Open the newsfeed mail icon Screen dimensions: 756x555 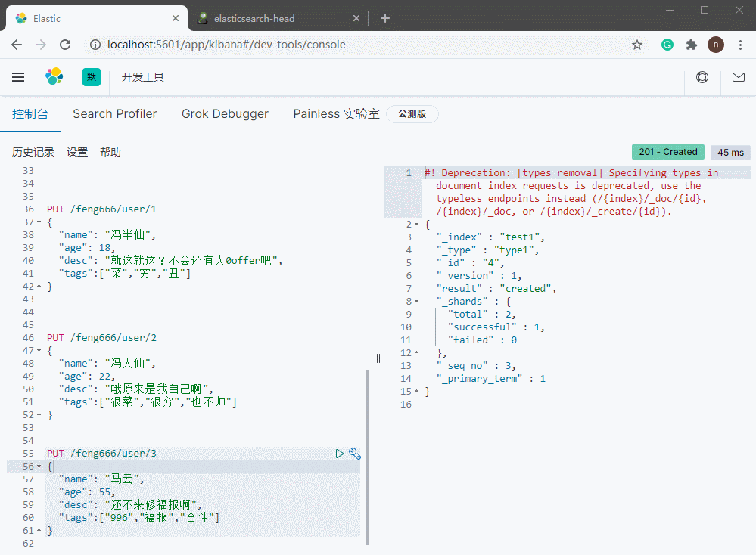click(738, 77)
